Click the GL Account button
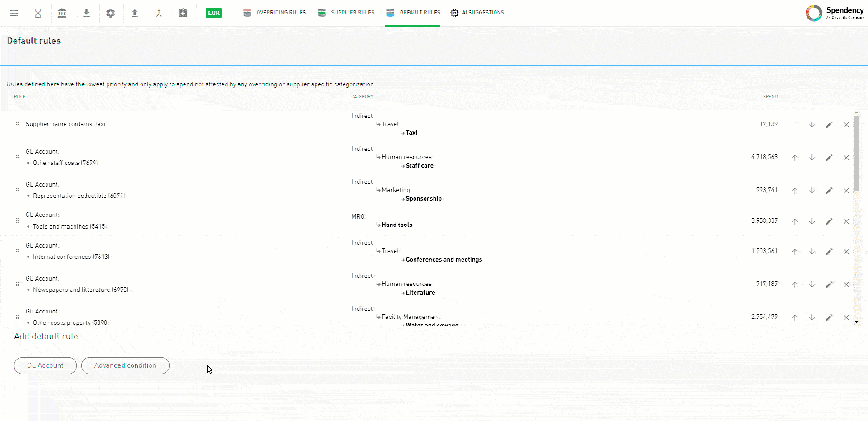 (45, 365)
